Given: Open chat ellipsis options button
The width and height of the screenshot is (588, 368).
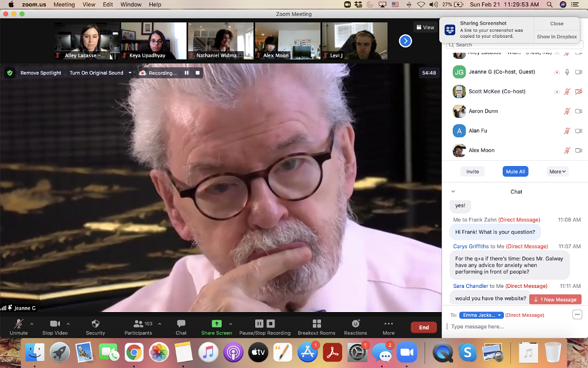Looking at the screenshot, I should pos(577,314).
